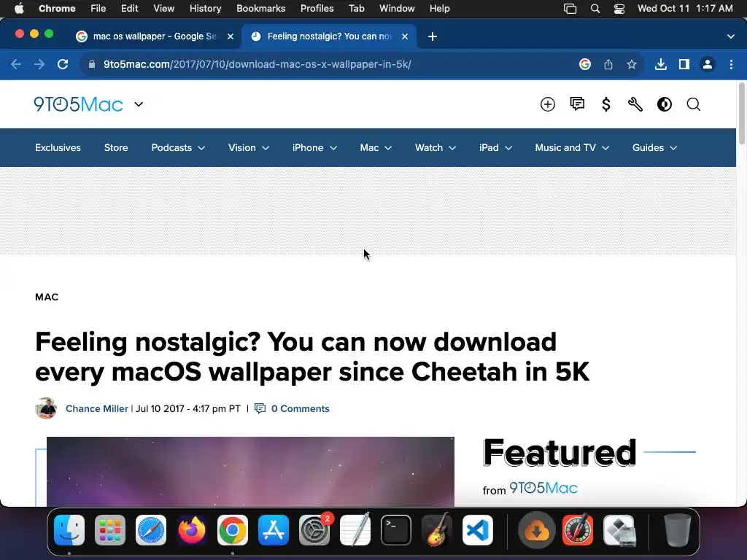Click the 9to5Mac logo beside Featured
This screenshot has height=560, width=747.
[543, 488]
